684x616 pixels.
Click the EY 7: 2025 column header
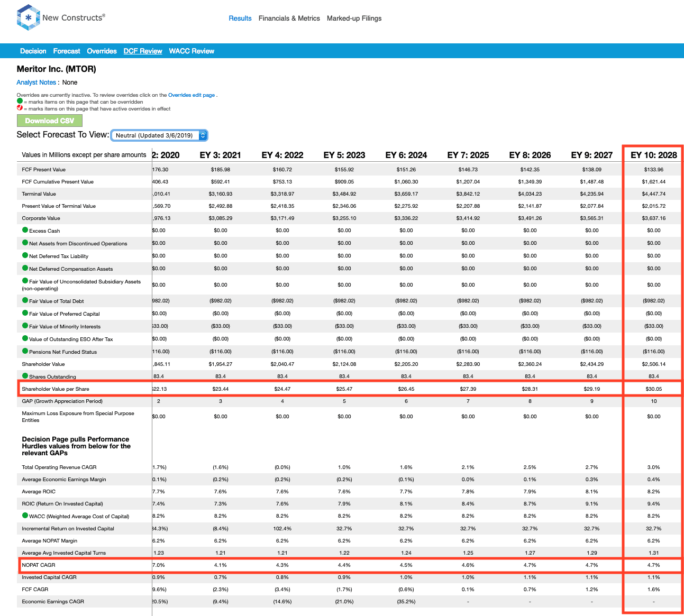pyautogui.click(x=468, y=155)
